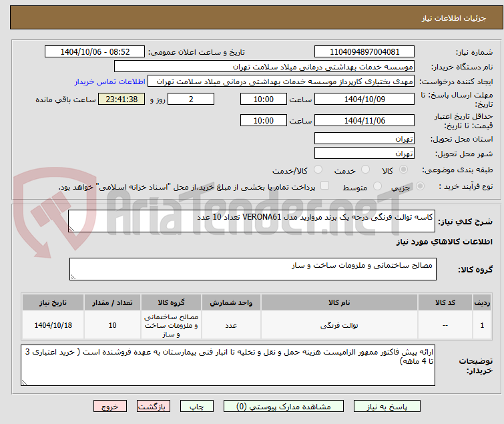
Task: Click the request creator field 'مهدی بختیاری'
Action: (x=281, y=81)
